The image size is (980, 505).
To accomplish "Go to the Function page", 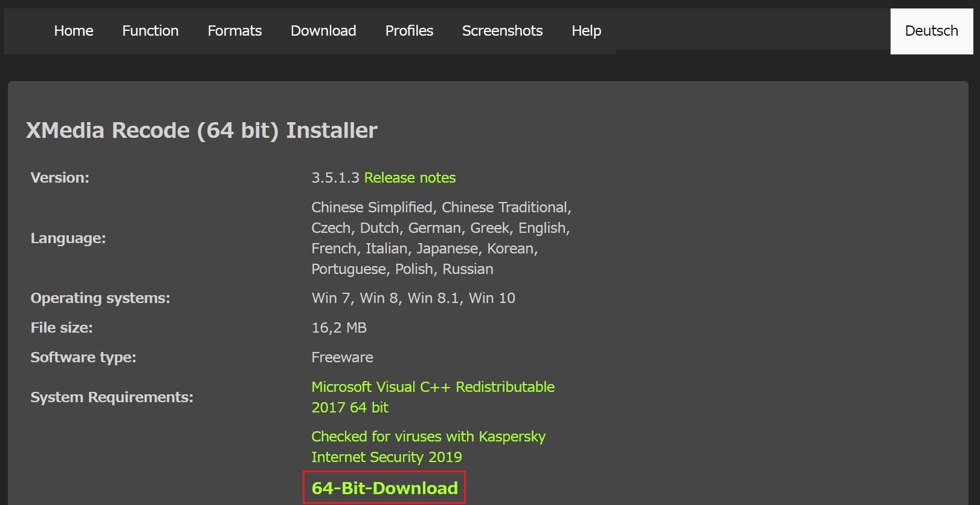I will click(150, 31).
